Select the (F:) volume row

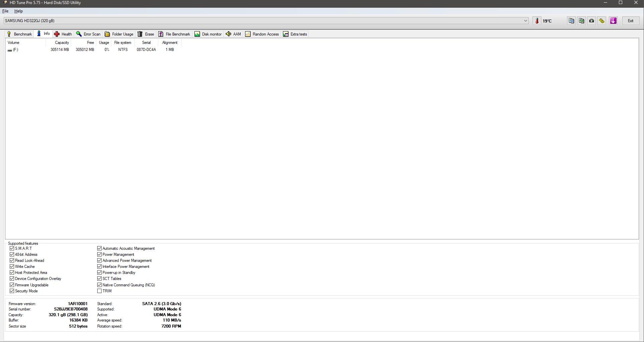tap(15, 50)
